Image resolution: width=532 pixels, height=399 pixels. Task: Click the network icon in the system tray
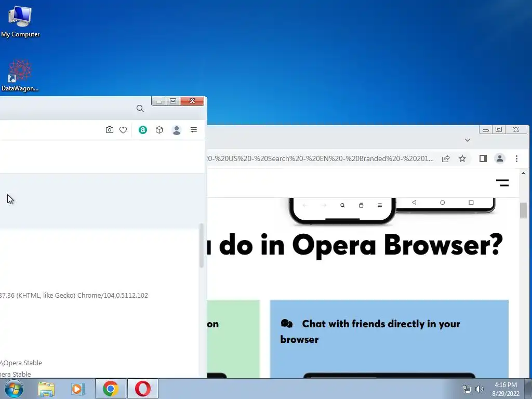coord(467,389)
